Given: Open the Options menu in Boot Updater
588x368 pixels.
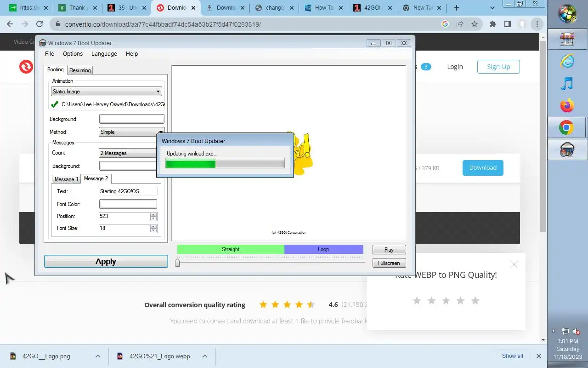Looking at the screenshot, I should [x=73, y=54].
